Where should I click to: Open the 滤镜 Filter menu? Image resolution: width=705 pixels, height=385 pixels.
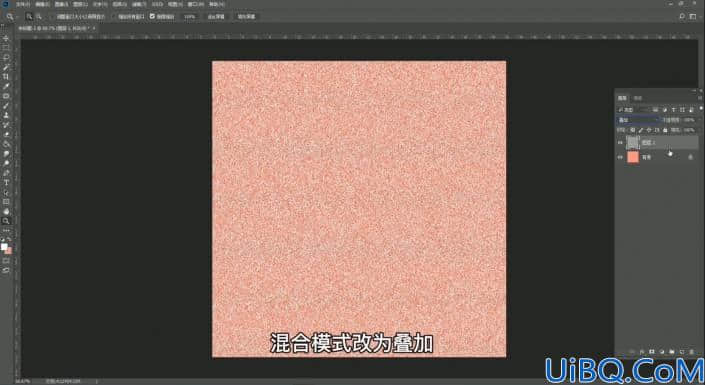pyautogui.click(x=138, y=4)
